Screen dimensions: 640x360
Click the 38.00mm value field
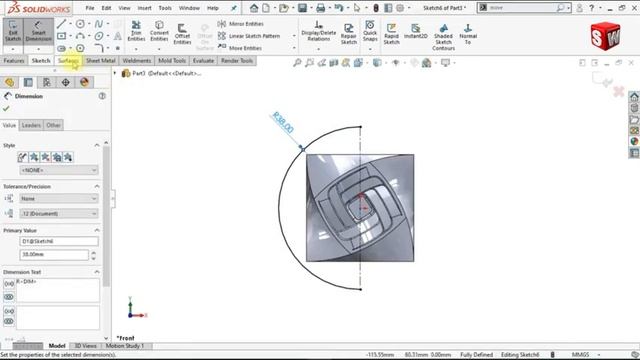click(54, 254)
